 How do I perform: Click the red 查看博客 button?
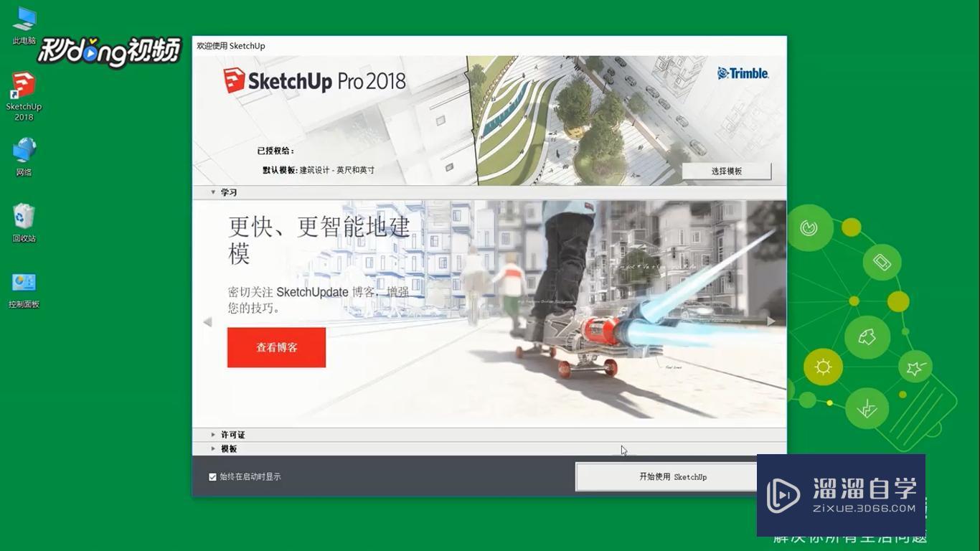pyautogui.click(x=276, y=347)
